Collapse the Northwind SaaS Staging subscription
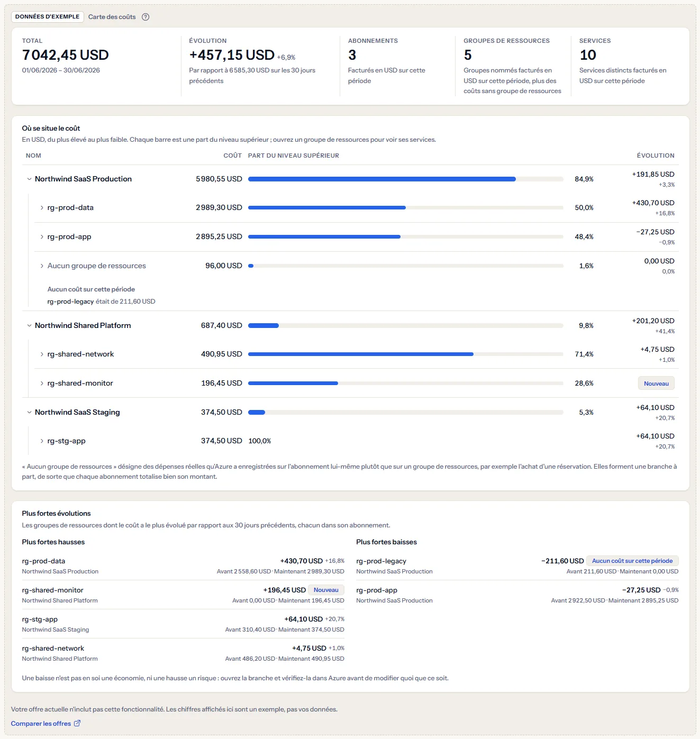 (29, 413)
